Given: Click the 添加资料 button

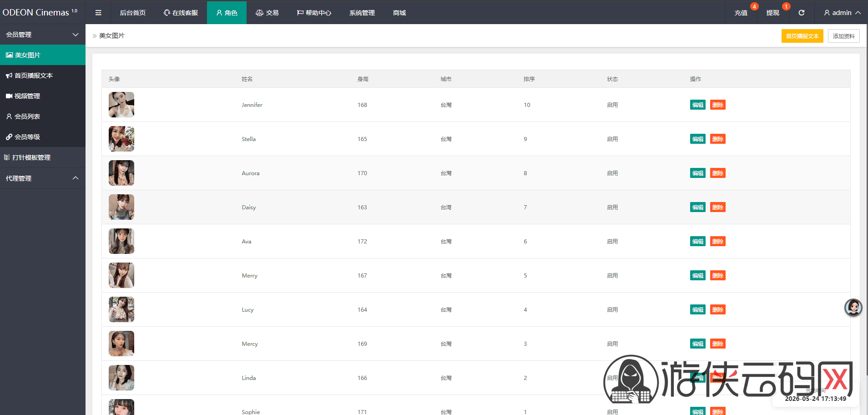Looking at the screenshot, I should [844, 36].
